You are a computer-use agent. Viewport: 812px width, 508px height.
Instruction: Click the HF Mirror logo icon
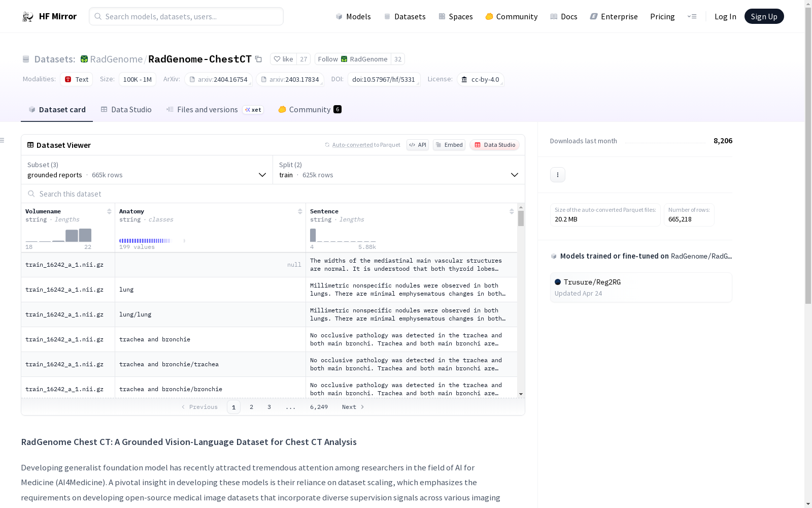pyautogui.click(x=28, y=17)
